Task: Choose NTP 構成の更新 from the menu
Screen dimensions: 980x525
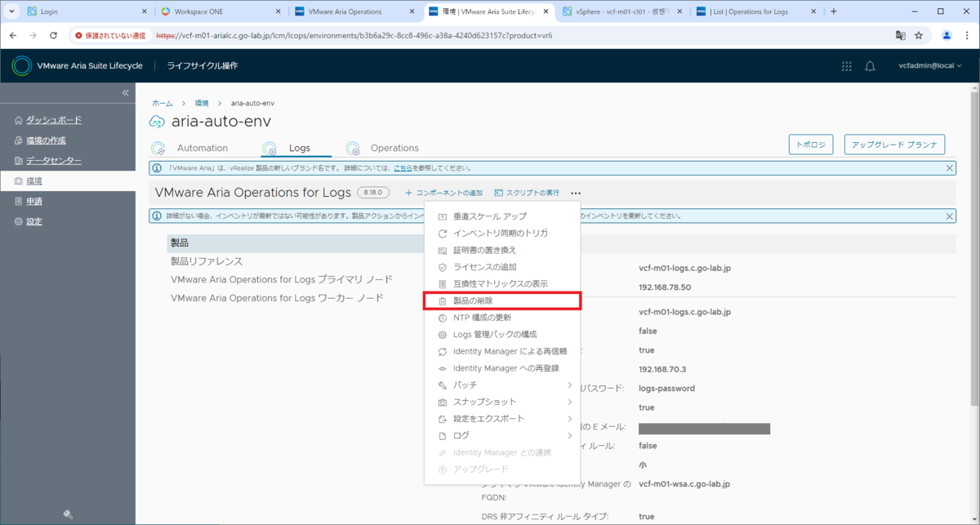Action: coord(502,318)
